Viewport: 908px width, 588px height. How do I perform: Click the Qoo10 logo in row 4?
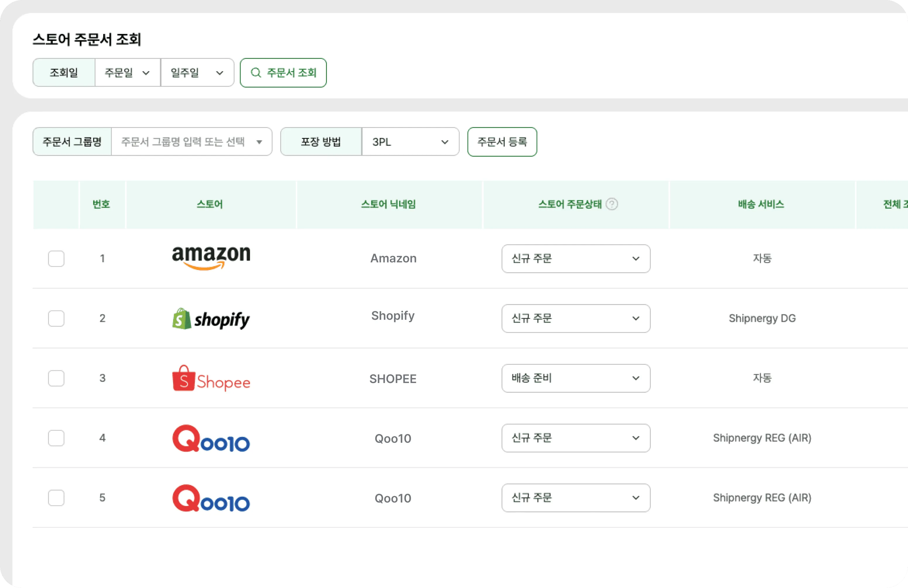point(211,438)
